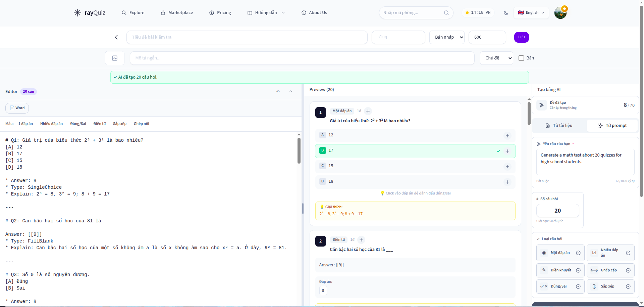
Task: Open the user avatar profile
Action: (x=560, y=13)
